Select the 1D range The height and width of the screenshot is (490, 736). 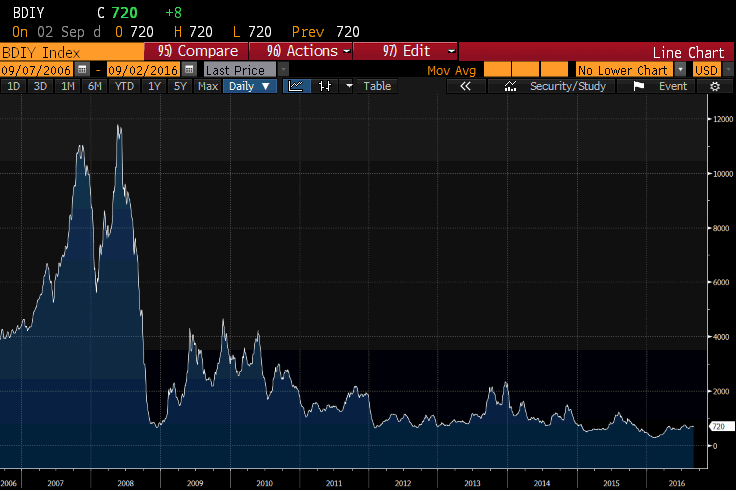click(x=13, y=86)
